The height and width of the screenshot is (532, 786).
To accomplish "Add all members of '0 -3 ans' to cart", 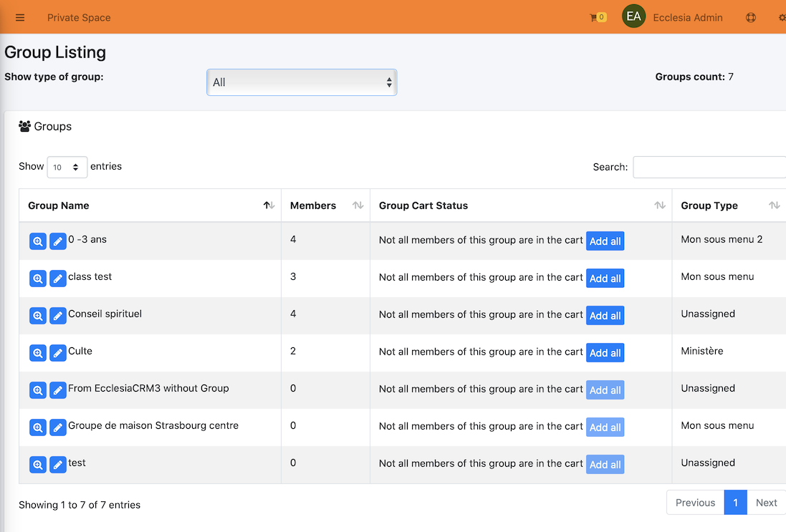I will click(605, 241).
